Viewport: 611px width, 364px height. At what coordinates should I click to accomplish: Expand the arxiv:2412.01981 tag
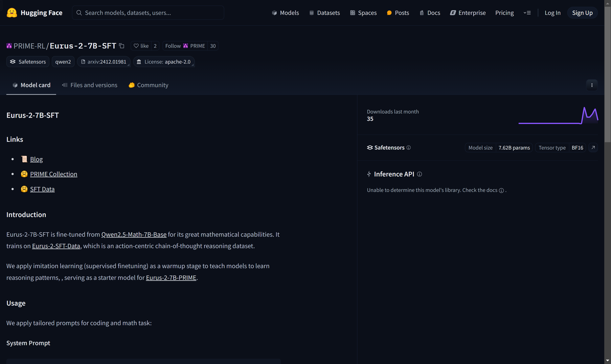pos(104,62)
